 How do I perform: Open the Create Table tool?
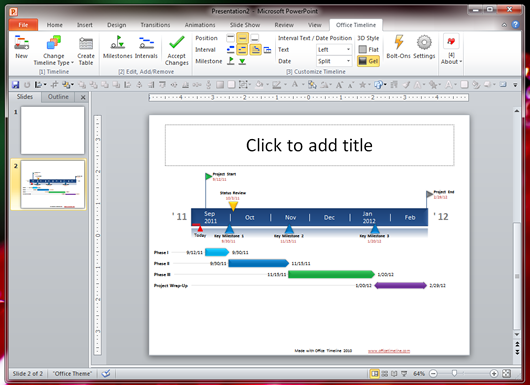pos(86,51)
